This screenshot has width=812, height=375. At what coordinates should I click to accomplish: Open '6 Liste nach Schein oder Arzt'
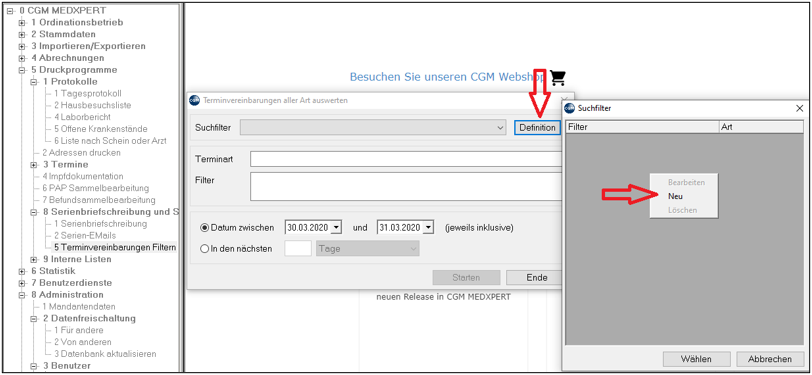[x=110, y=141]
